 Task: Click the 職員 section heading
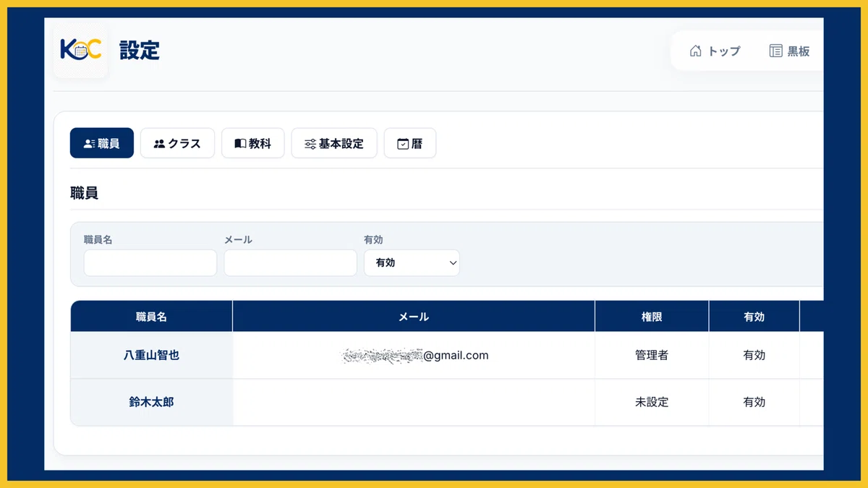[84, 193]
